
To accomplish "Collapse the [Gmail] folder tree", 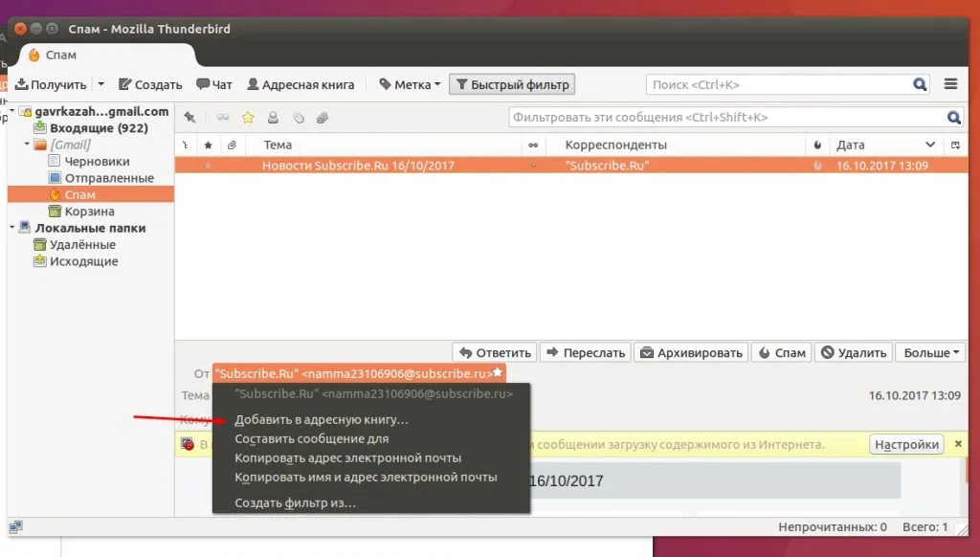I will (27, 145).
